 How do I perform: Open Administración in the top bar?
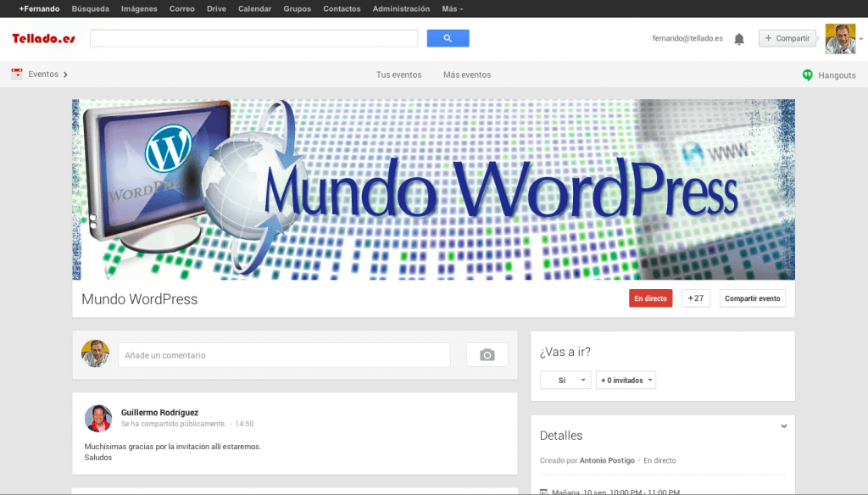click(x=401, y=8)
